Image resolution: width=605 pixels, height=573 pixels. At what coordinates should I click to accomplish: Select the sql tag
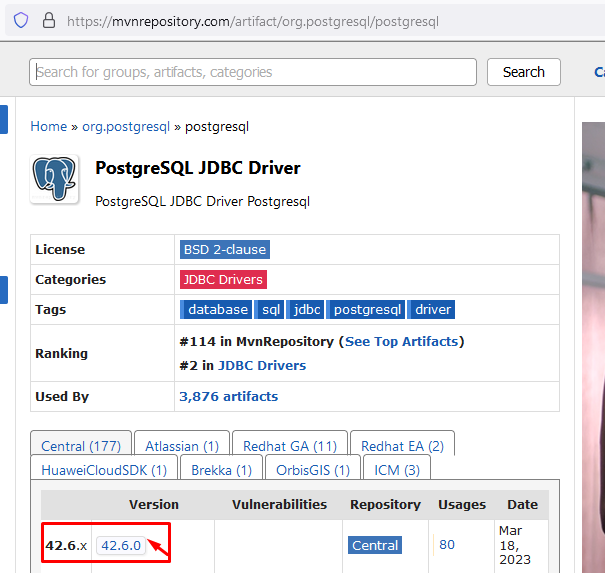click(x=269, y=309)
